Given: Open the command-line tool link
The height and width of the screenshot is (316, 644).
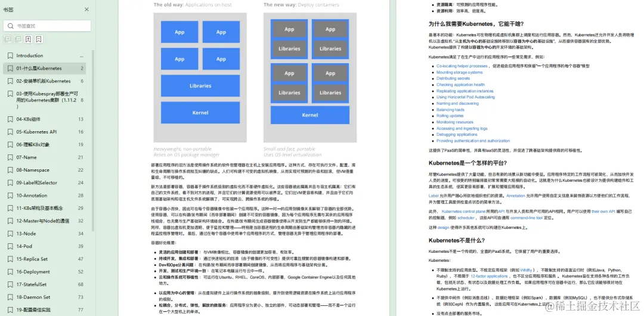Looking at the screenshot, I should click(526, 218).
